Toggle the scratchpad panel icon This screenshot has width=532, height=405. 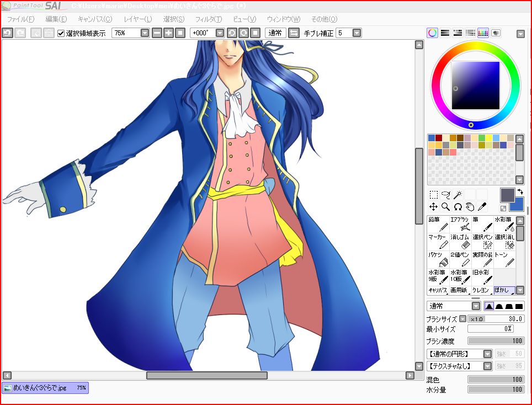tap(496, 33)
